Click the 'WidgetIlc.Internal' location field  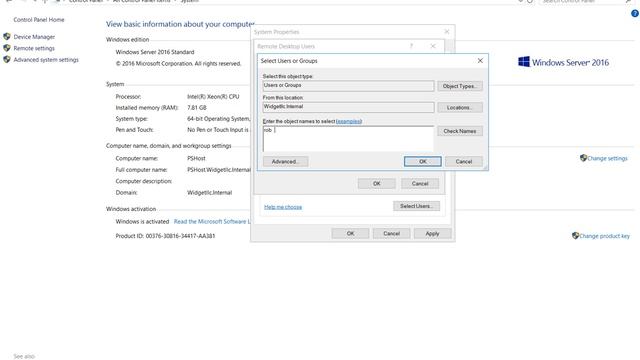pos(348,107)
